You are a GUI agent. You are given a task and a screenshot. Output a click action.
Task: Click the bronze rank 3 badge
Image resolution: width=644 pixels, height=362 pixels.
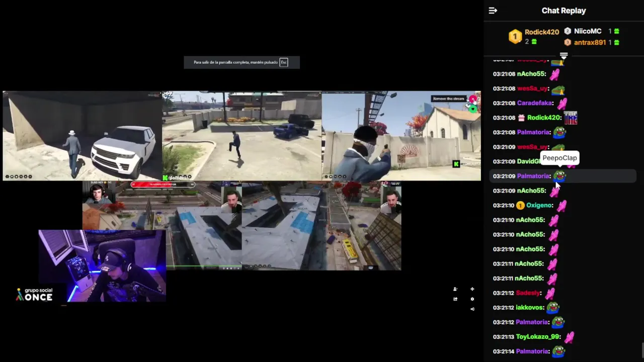568,43
